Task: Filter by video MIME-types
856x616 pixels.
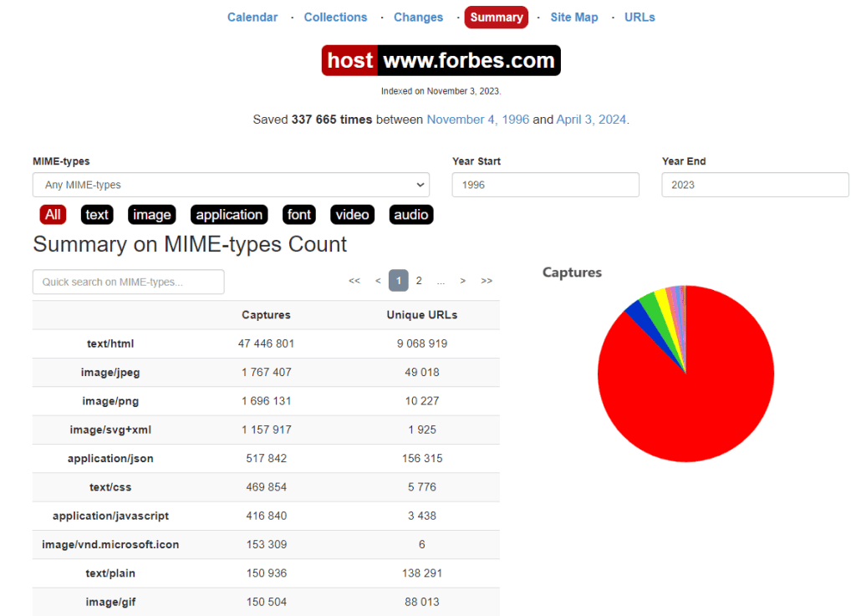Action: coord(352,215)
